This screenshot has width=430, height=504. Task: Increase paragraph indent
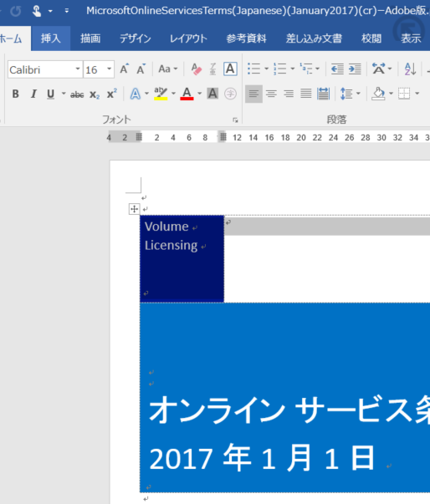coord(355,69)
